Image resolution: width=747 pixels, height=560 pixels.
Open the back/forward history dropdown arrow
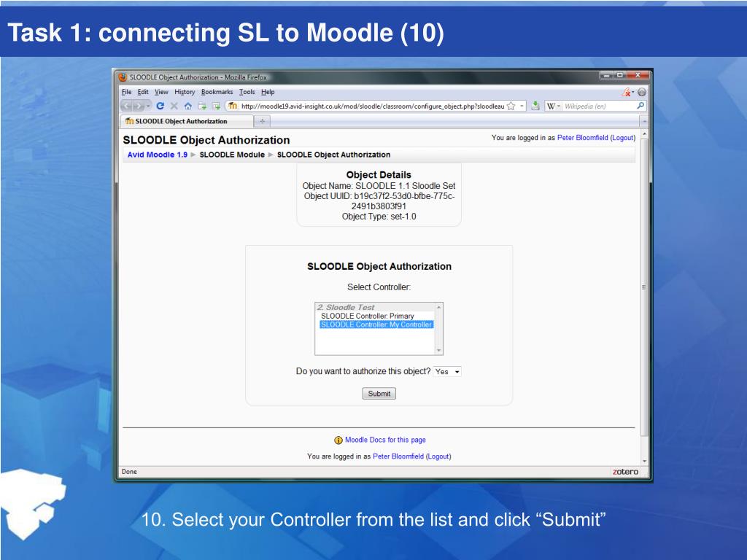pyautogui.click(x=148, y=106)
